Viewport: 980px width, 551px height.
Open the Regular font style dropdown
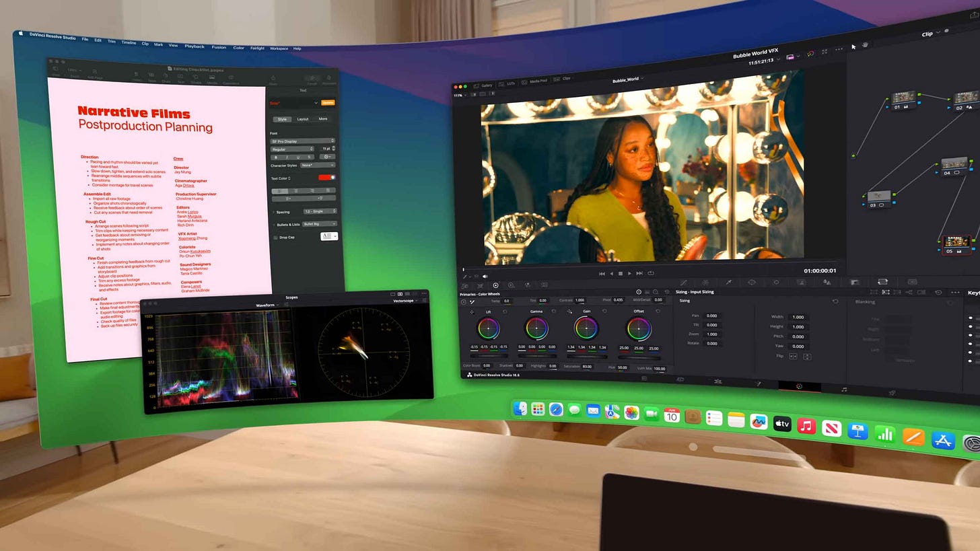tap(292, 149)
